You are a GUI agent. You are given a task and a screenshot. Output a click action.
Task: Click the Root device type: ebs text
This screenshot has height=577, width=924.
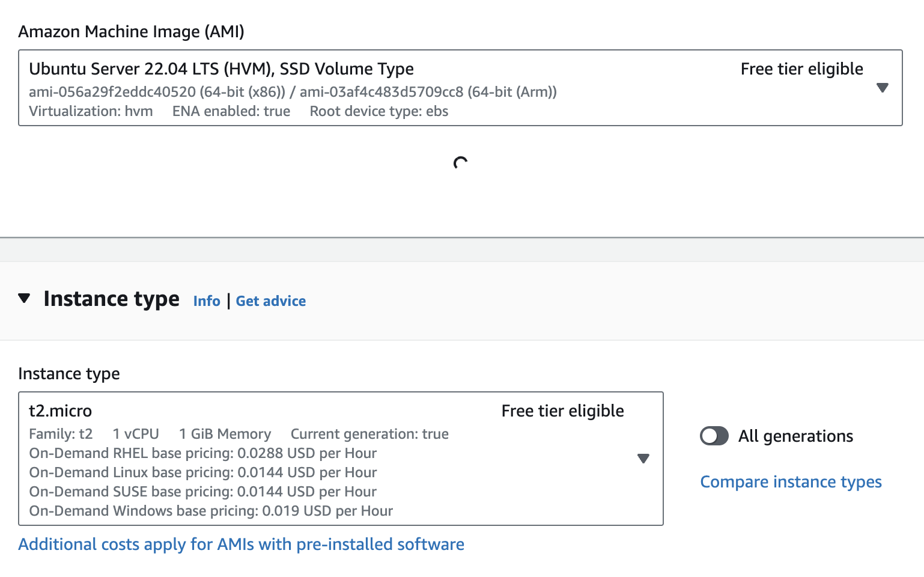coord(378,111)
